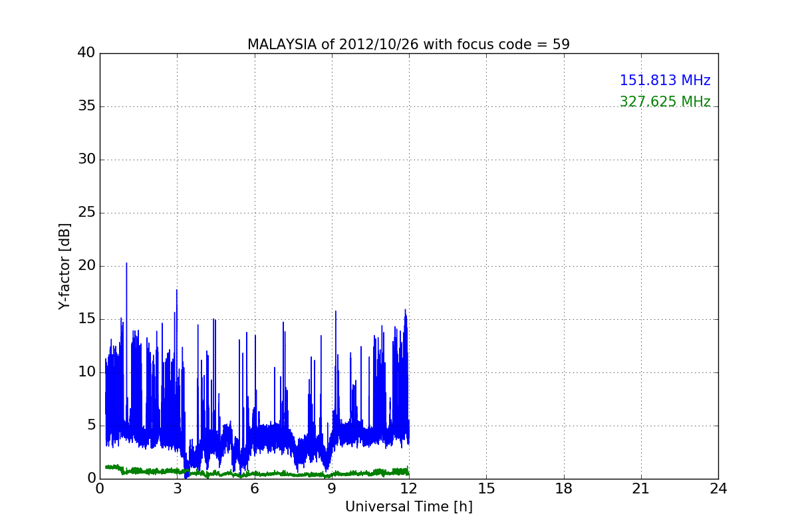Viewport: 798px width, 532px height.
Task: Click the y-axis tick label 15
Action: [86, 319]
